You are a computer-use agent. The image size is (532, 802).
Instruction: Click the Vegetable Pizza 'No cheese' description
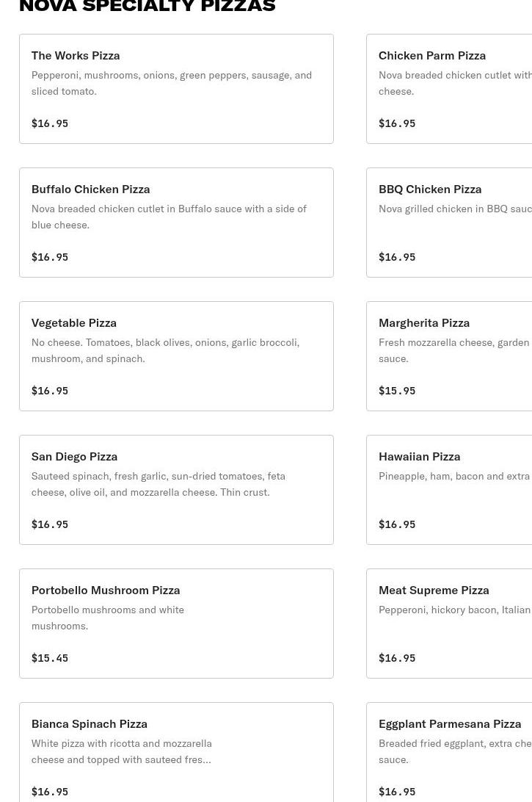pyautogui.click(x=165, y=350)
